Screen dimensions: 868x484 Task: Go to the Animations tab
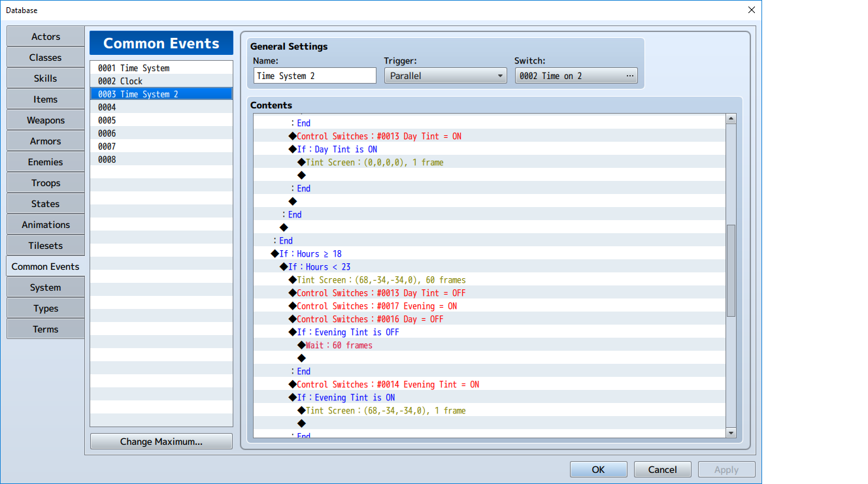tap(46, 225)
